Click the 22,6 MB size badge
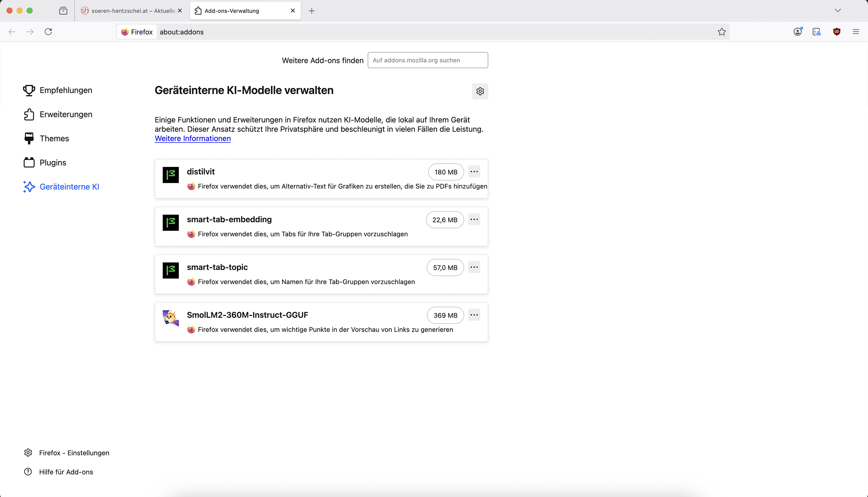This screenshot has width=868, height=497. [445, 220]
